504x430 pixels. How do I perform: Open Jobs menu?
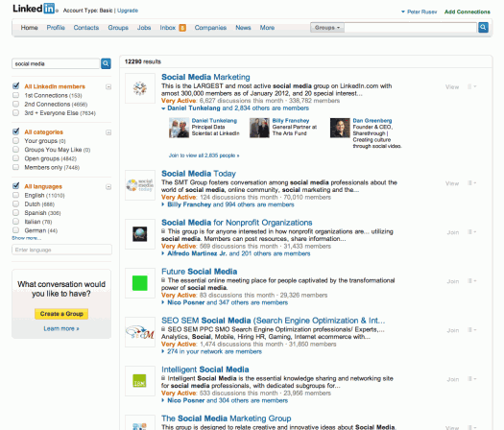pos(144,28)
